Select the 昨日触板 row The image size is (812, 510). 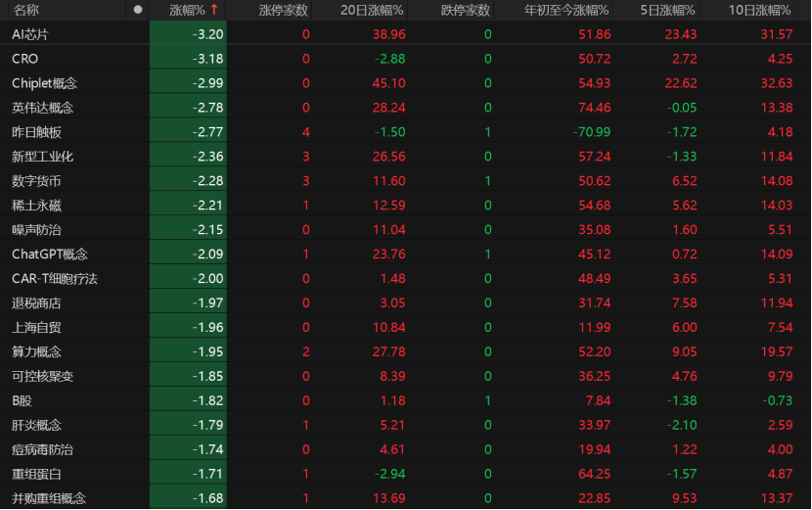pyautogui.click(x=36, y=132)
